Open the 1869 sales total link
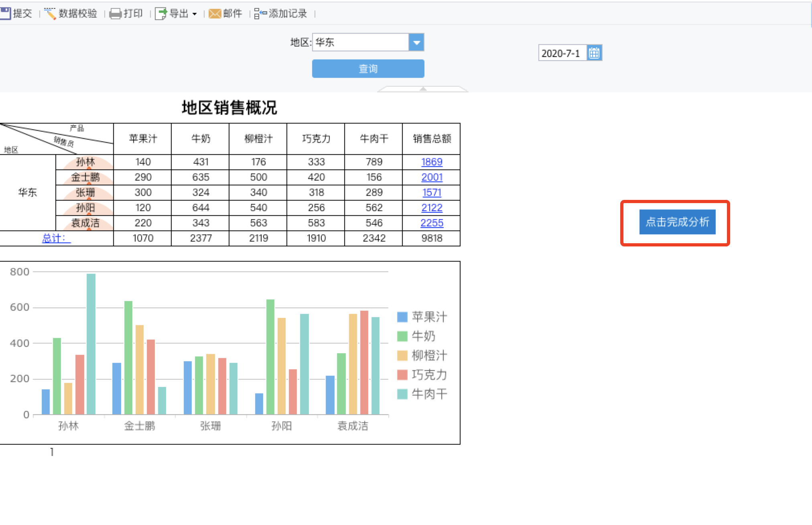812x525 pixels. click(x=432, y=162)
